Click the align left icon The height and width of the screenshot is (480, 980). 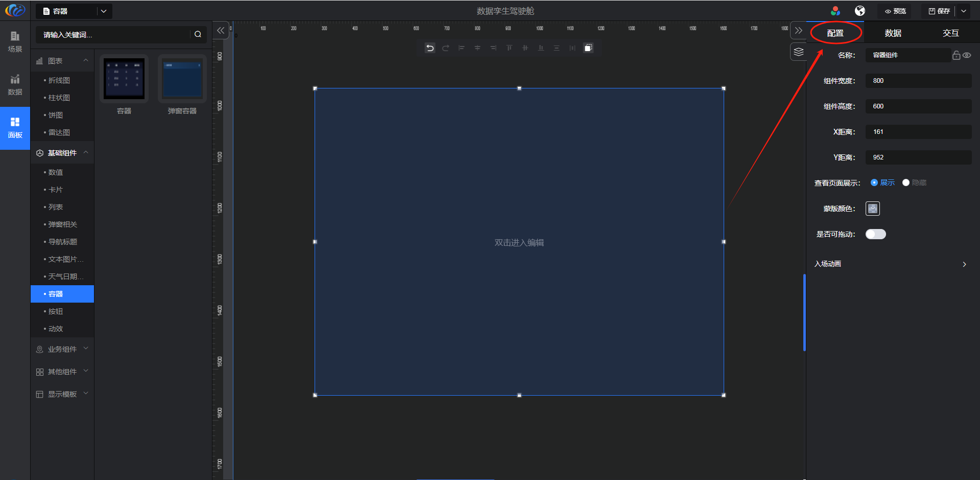point(461,48)
